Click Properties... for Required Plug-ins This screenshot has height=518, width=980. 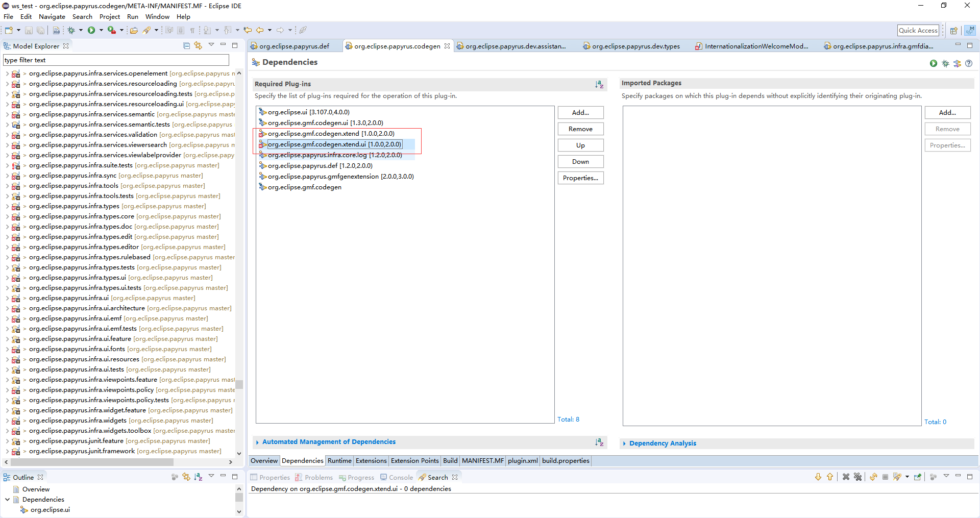580,178
